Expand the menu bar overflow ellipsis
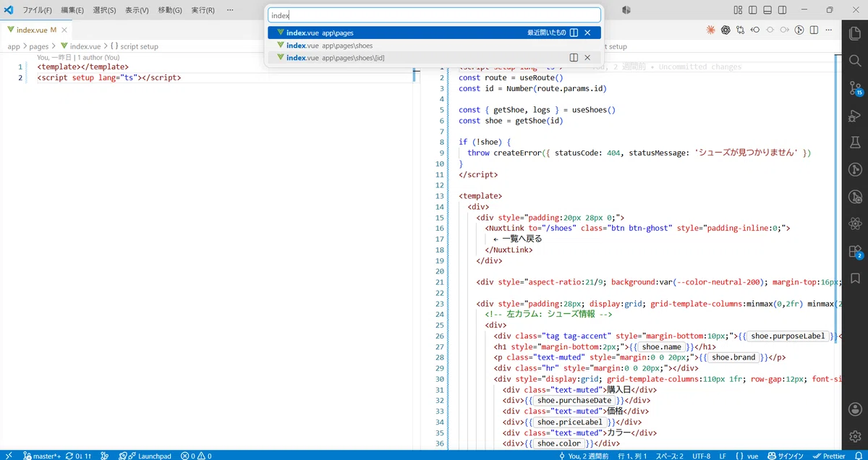The width and height of the screenshot is (868, 460). point(230,10)
